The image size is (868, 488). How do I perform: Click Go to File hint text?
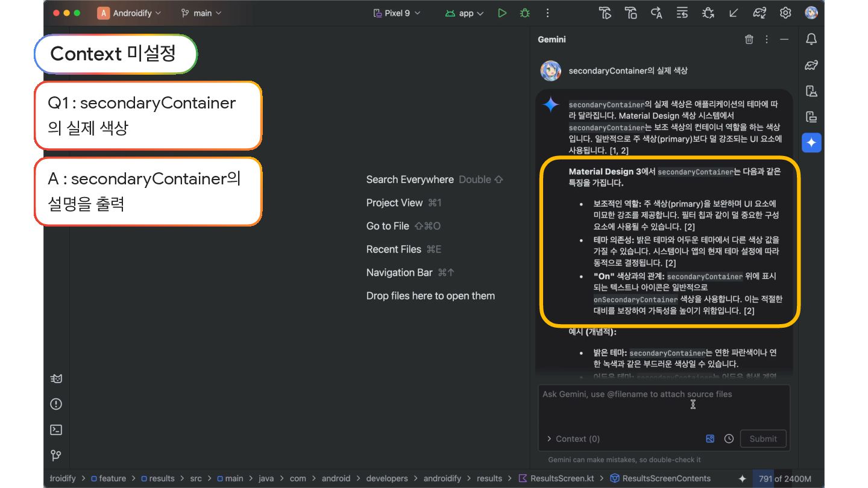click(388, 226)
